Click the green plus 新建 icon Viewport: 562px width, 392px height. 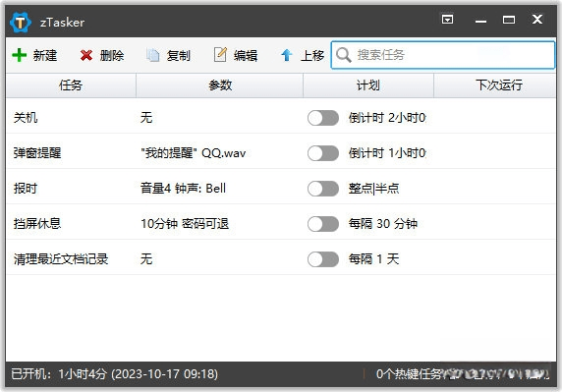click(x=20, y=55)
